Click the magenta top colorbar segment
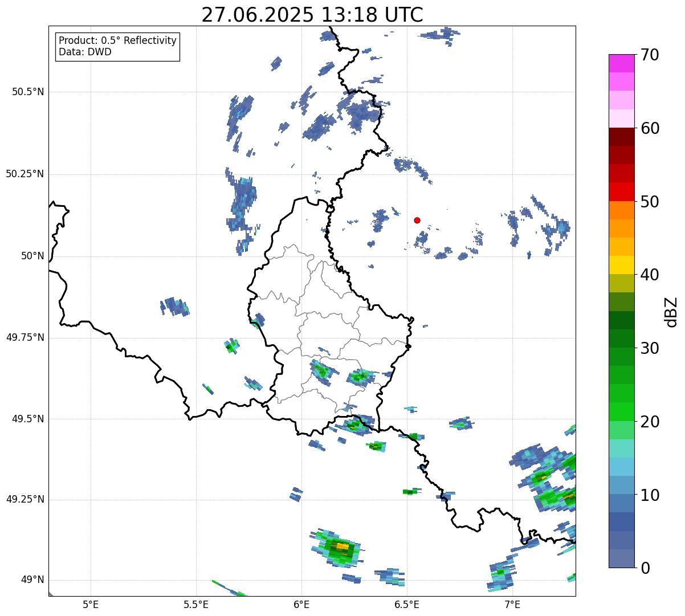The image size is (685, 616). click(x=622, y=63)
